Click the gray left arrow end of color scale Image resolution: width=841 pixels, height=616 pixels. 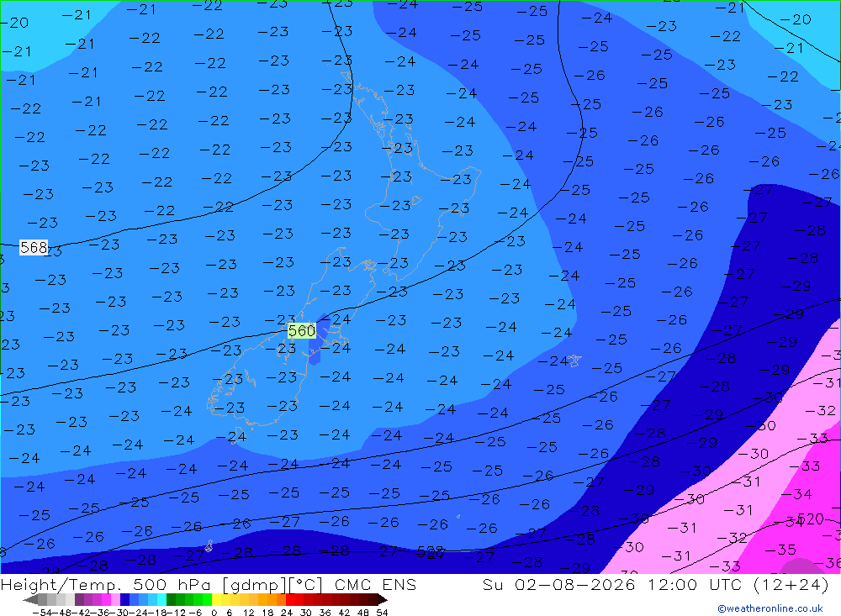(x=31, y=600)
